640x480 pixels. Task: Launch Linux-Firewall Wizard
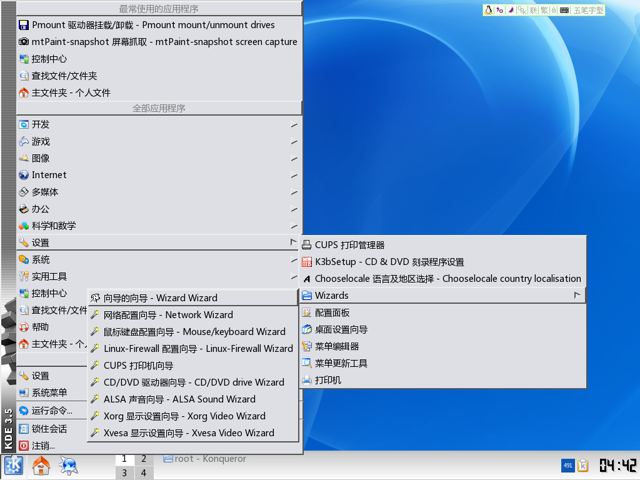(x=193, y=349)
